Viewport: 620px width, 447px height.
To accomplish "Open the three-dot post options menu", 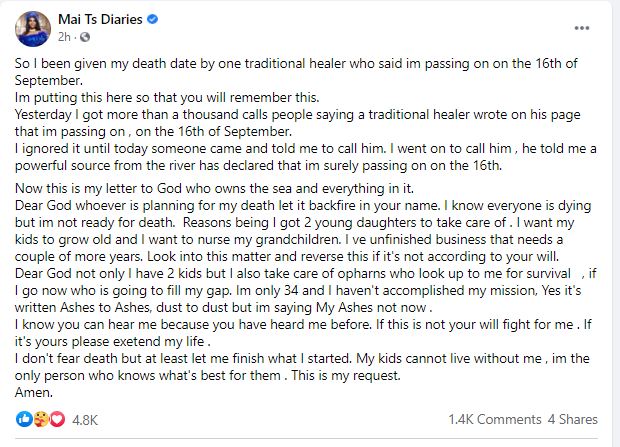I will pyautogui.click(x=582, y=28).
